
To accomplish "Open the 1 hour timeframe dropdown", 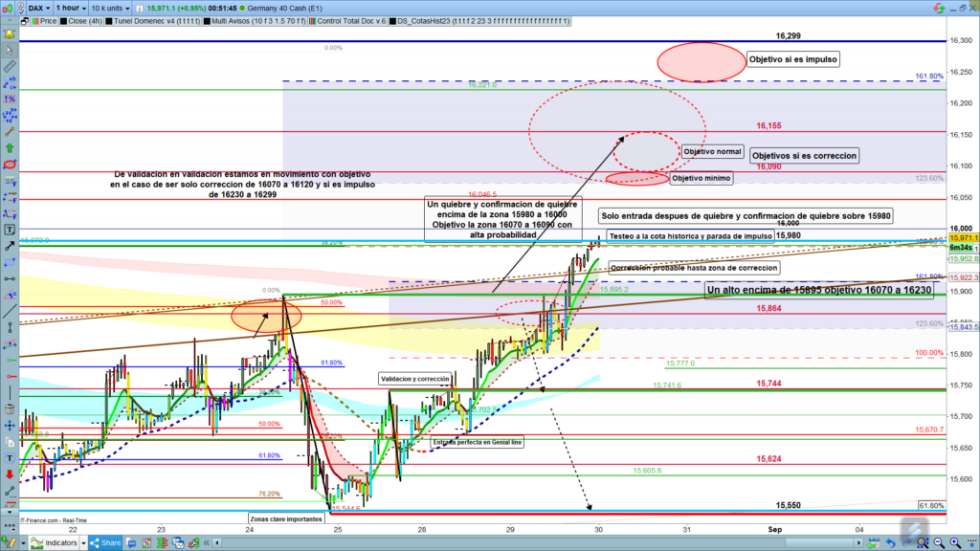I will tap(70, 7).
